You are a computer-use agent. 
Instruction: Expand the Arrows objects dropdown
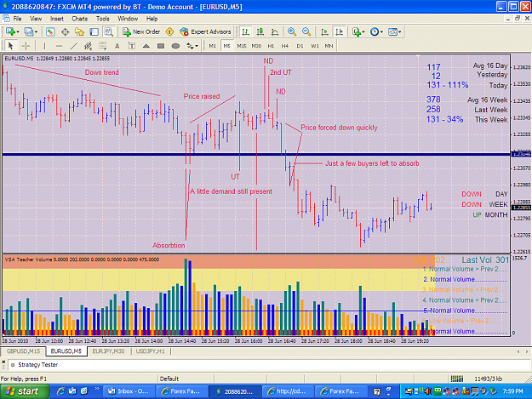click(x=197, y=46)
